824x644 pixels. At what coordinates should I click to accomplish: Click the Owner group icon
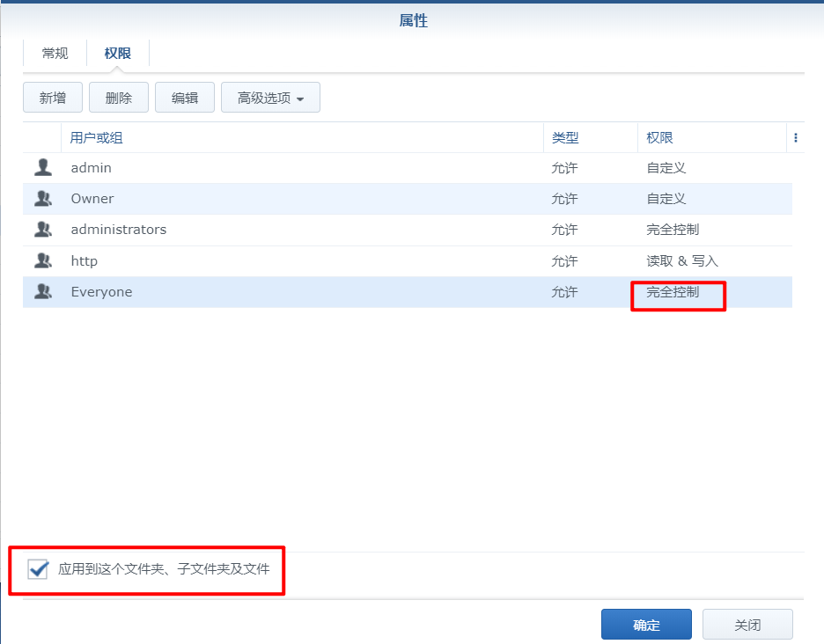42,199
